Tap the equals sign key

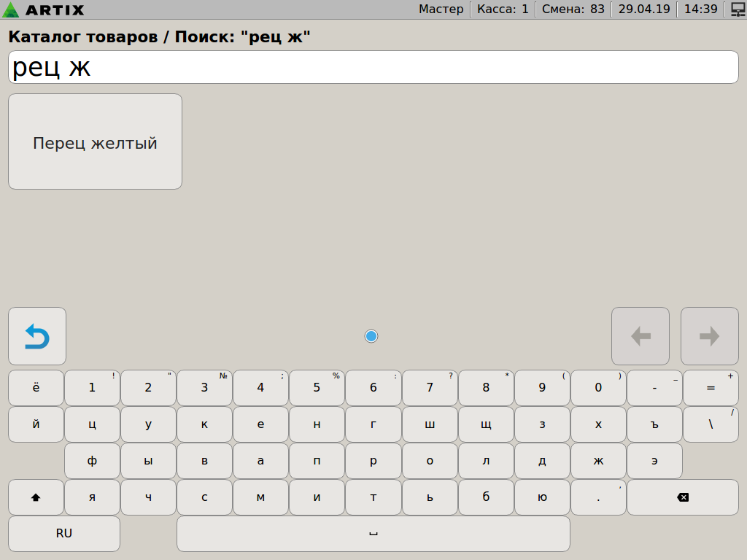click(711, 388)
